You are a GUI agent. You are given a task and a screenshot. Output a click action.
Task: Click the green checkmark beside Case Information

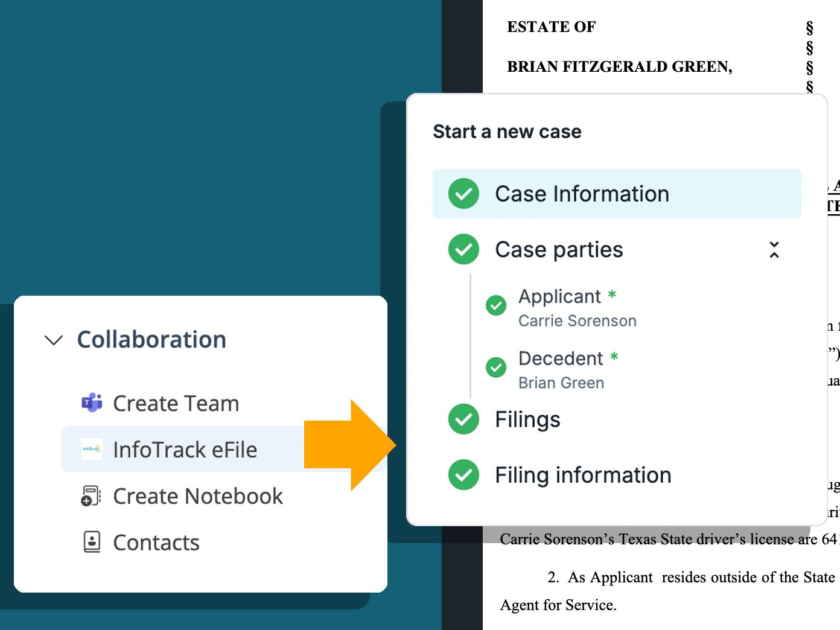[462, 194]
